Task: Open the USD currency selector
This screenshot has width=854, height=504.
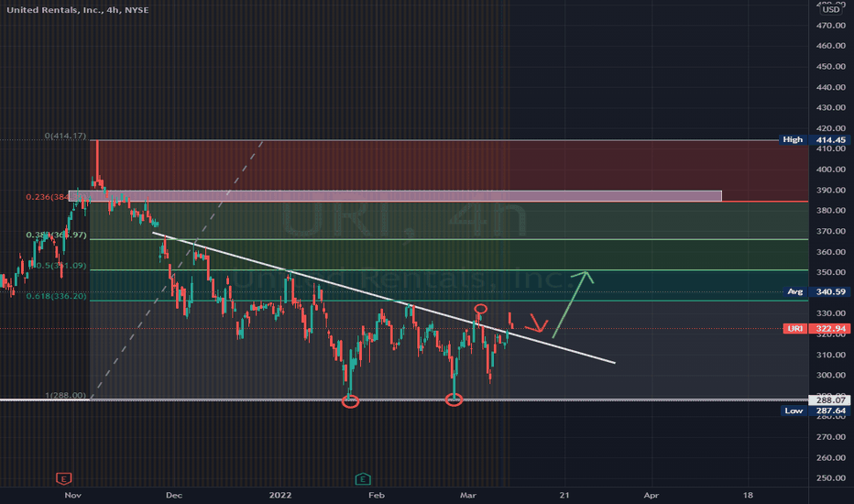Action: tap(831, 9)
